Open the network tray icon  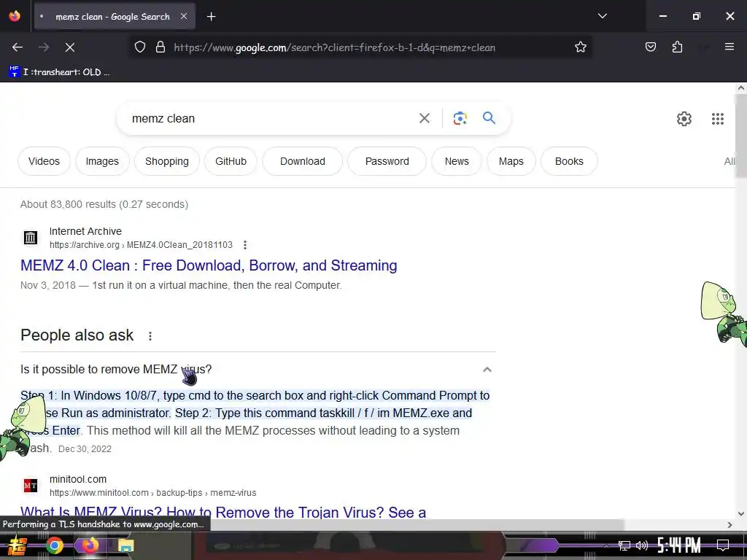[624, 545]
